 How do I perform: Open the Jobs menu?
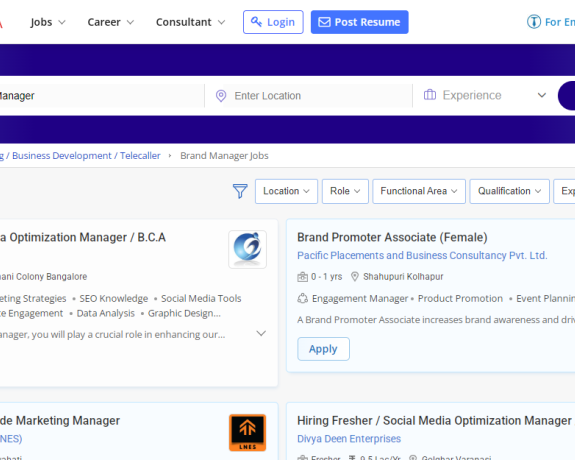[48, 22]
